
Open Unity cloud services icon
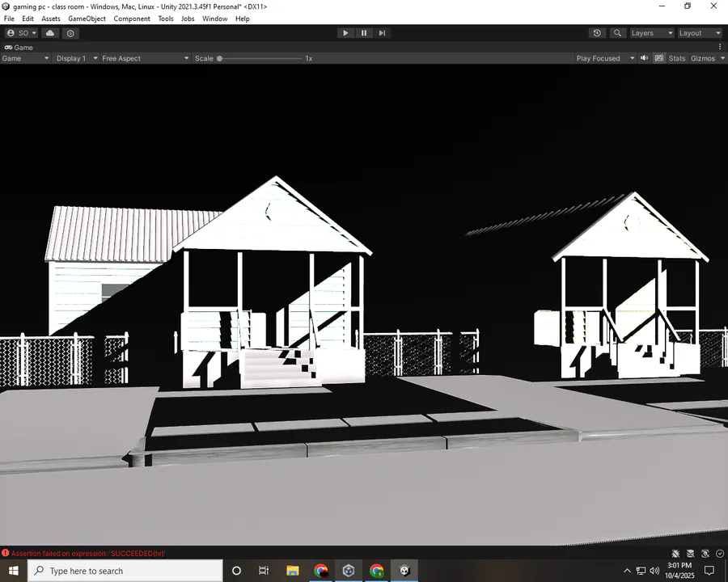click(x=50, y=33)
